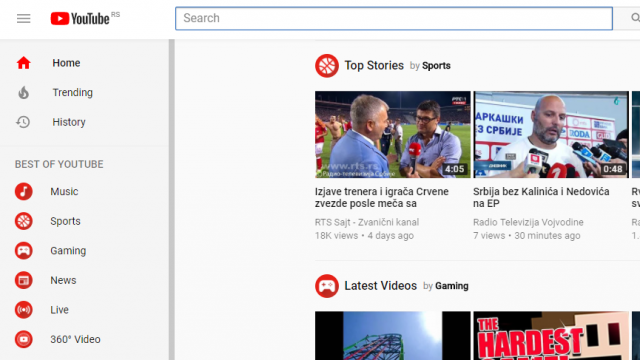The width and height of the screenshot is (640, 360).
Task: Click the Live broadcast icon
Action: (24, 310)
